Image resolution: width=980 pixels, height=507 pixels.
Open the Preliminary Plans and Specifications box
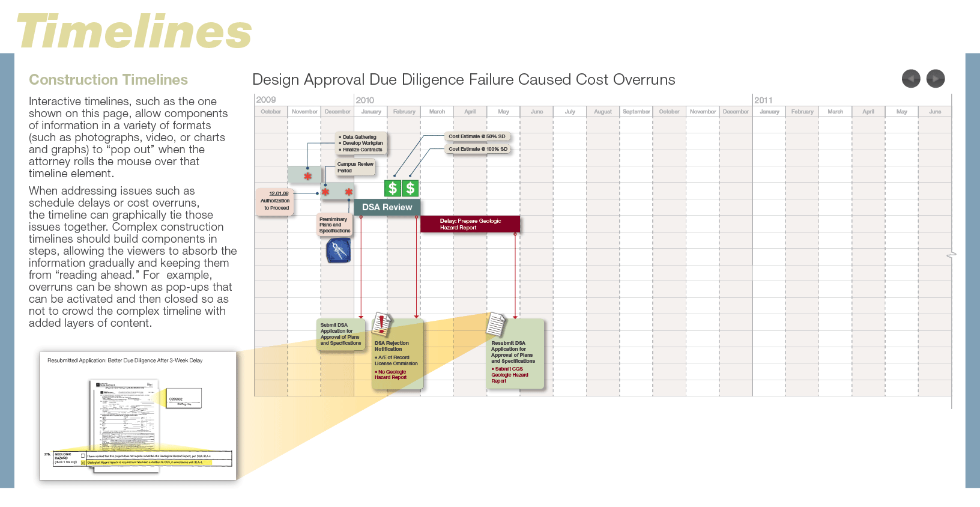pyautogui.click(x=334, y=225)
